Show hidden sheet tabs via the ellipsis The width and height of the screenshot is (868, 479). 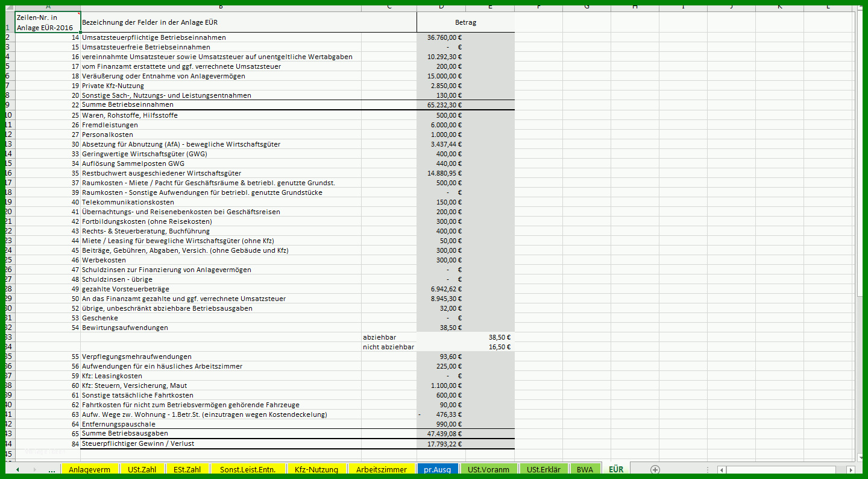(x=52, y=469)
